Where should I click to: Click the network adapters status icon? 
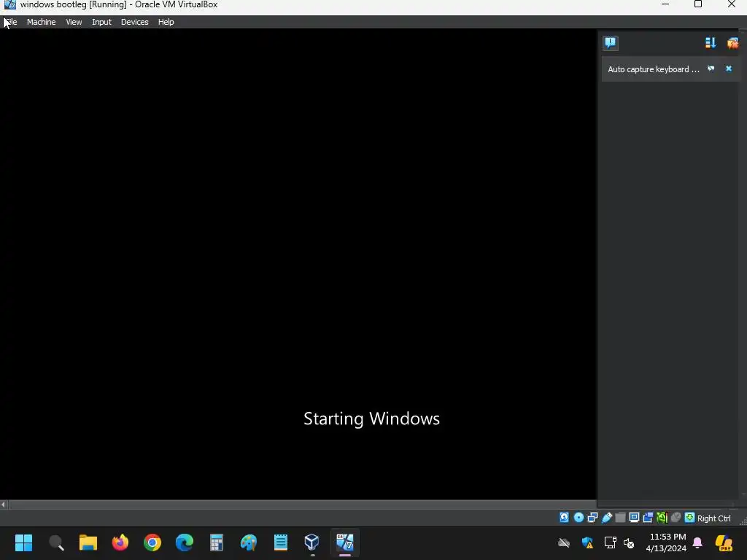pos(592,518)
